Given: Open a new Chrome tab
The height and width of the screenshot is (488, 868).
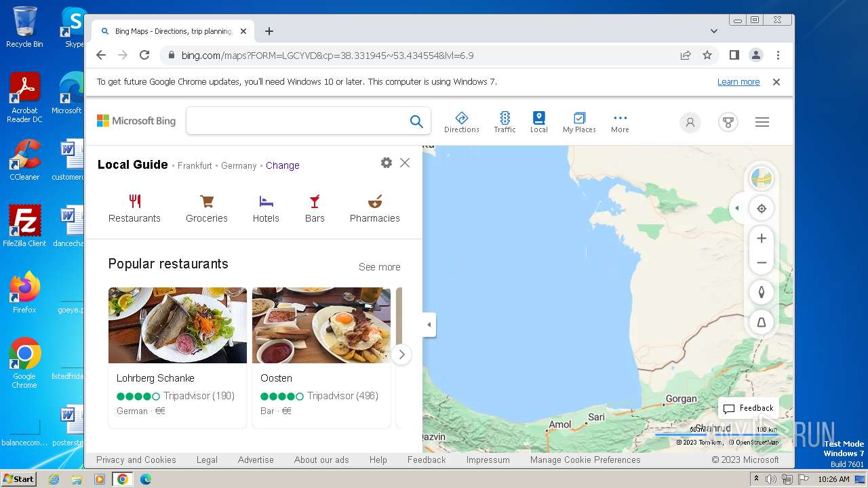Looking at the screenshot, I should [x=269, y=31].
